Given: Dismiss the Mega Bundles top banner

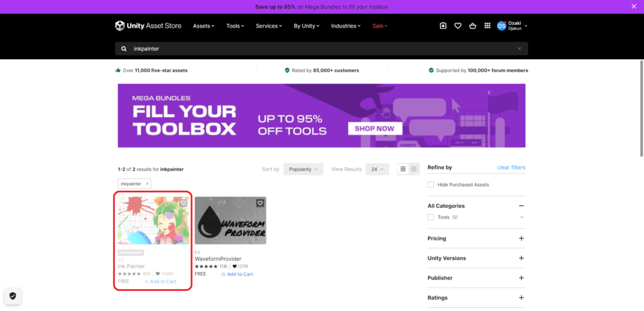Looking at the screenshot, I should [633, 6].
